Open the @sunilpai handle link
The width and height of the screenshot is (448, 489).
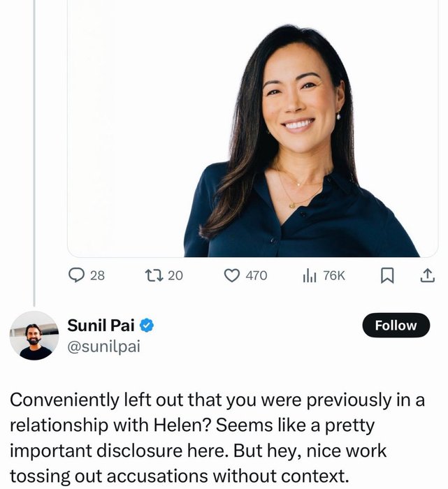pyautogui.click(x=103, y=346)
